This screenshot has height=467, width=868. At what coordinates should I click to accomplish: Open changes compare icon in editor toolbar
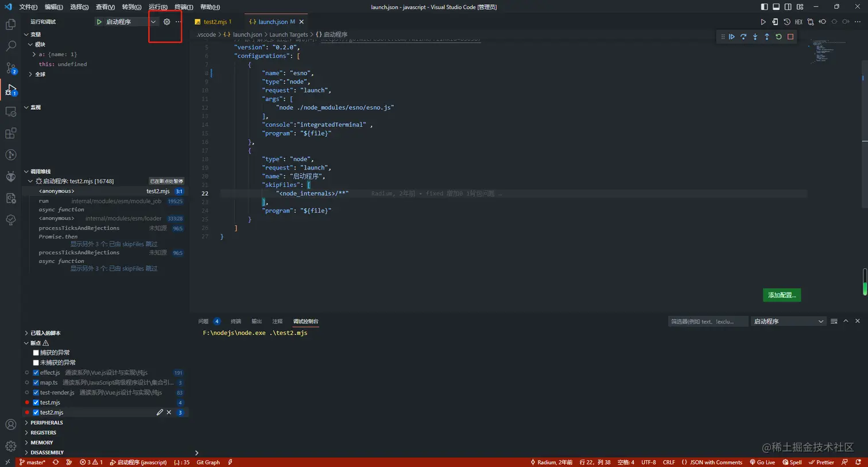[811, 22]
